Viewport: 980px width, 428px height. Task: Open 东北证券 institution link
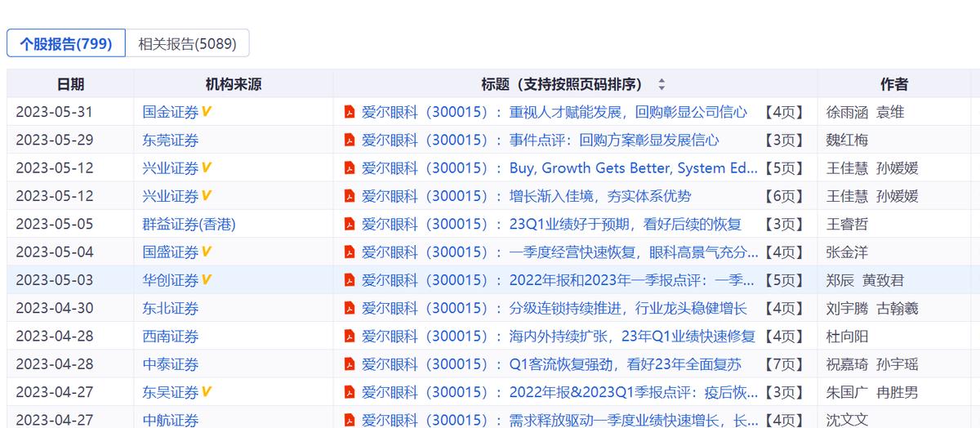pyautogui.click(x=171, y=308)
